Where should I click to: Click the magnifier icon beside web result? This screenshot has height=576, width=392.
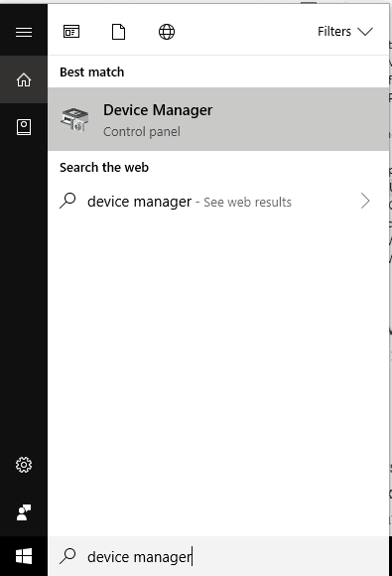point(67,201)
